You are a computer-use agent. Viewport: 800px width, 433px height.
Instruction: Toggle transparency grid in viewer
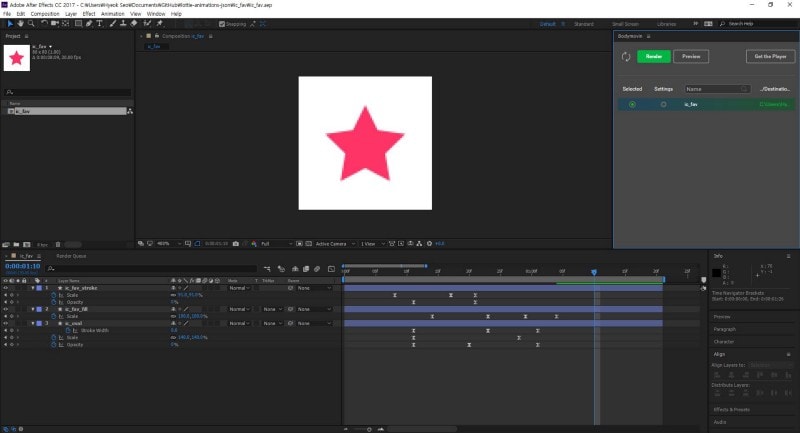(309, 244)
